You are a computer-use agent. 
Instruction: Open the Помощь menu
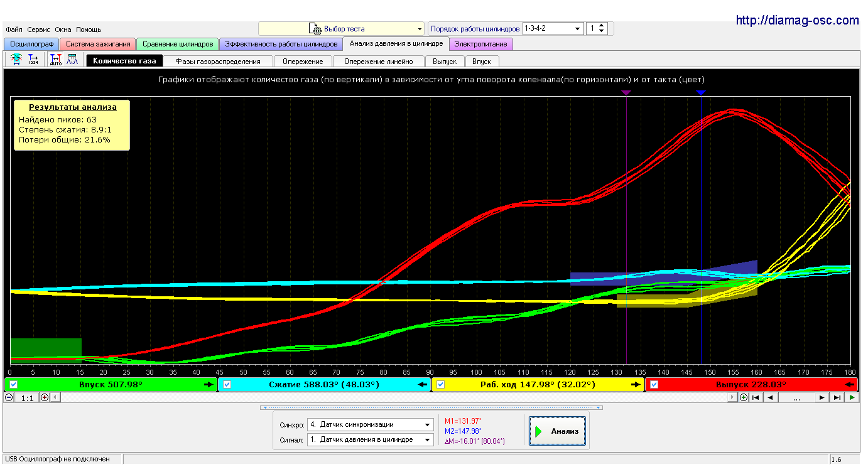[89, 30]
